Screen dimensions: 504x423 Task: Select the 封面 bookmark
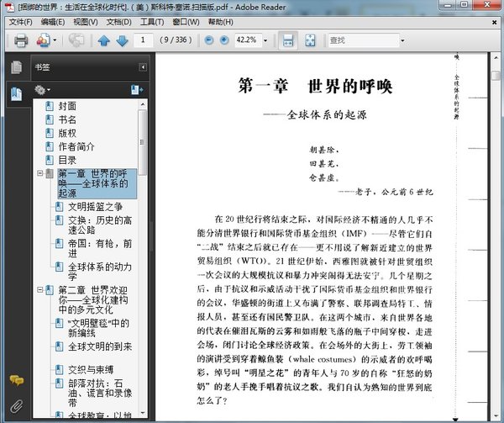tap(67, 106)
